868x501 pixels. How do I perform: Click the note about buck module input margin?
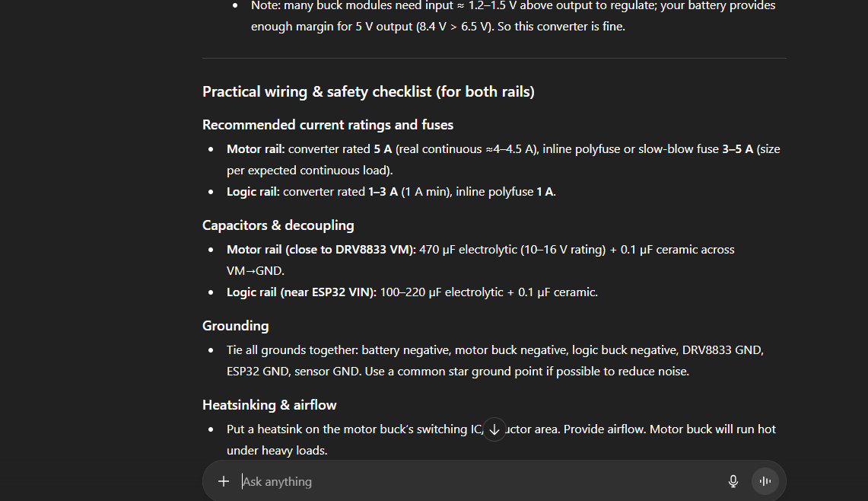[510, 15]
